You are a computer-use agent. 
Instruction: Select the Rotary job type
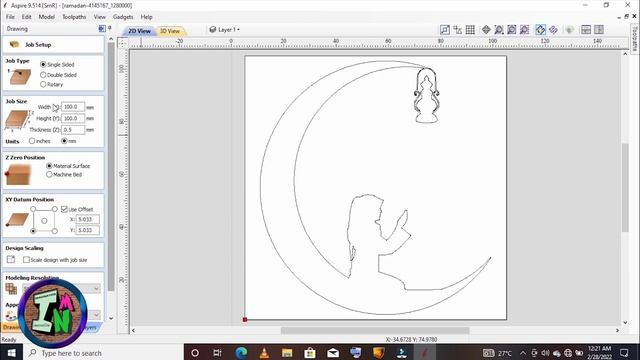[x=43, y=84]
